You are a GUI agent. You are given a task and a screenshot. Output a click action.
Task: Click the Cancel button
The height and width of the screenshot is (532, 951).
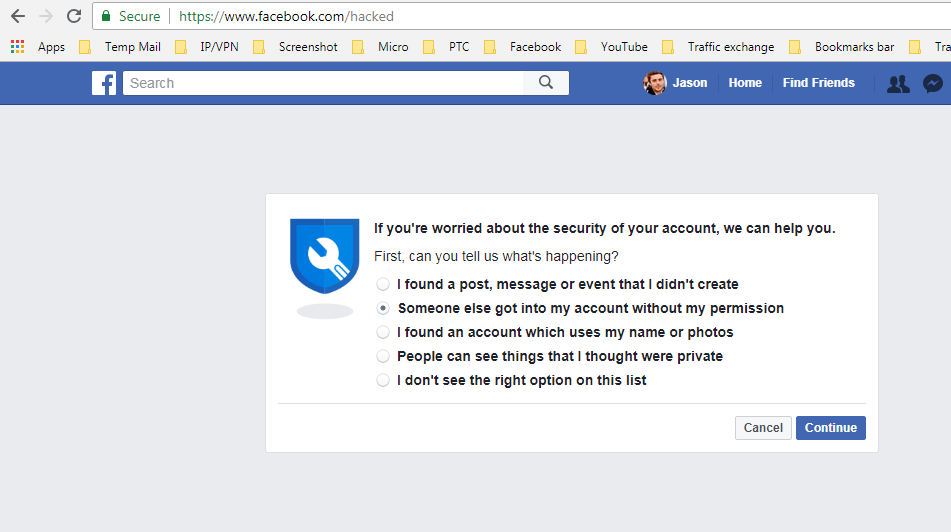(763, 428)
